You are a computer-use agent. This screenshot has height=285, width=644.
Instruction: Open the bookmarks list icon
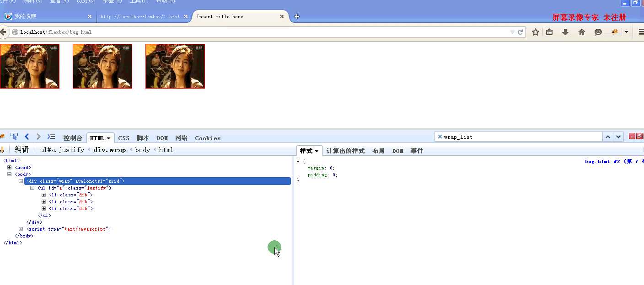(550, 32)
